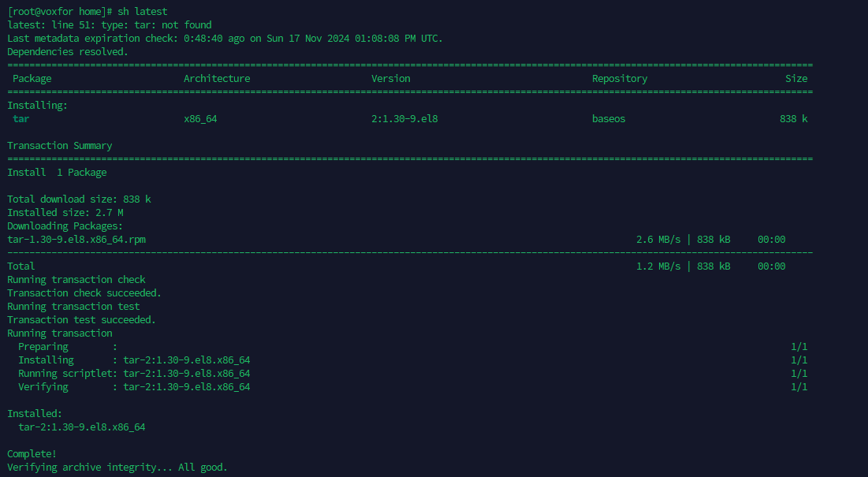The width and height of the screenshot is (868, 477).
Task: Select the Total download size line
Action: (x=79, y=199)
